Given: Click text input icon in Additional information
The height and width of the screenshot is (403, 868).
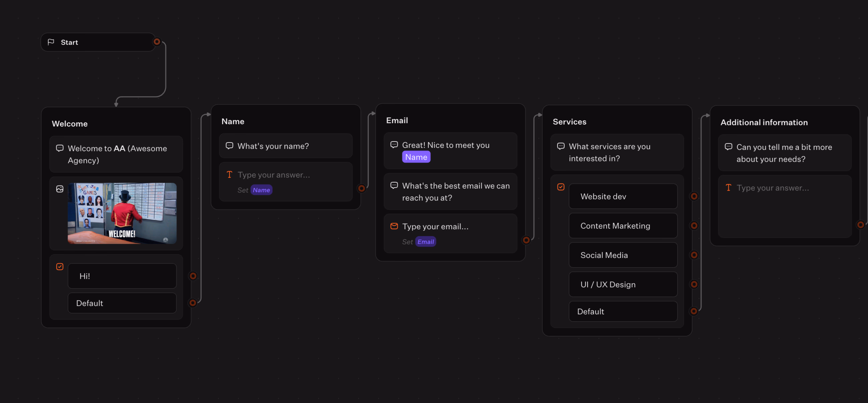Looking at the screenshot, I should coord(728,188).
